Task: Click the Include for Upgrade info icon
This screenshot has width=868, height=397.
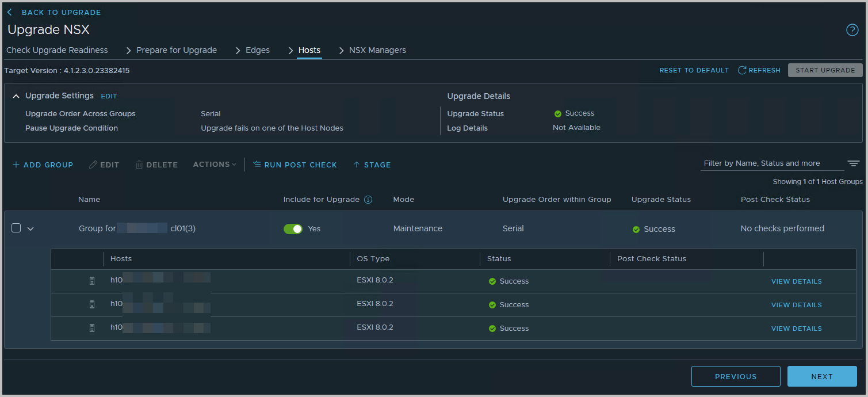Action: [x=368, y=200]
